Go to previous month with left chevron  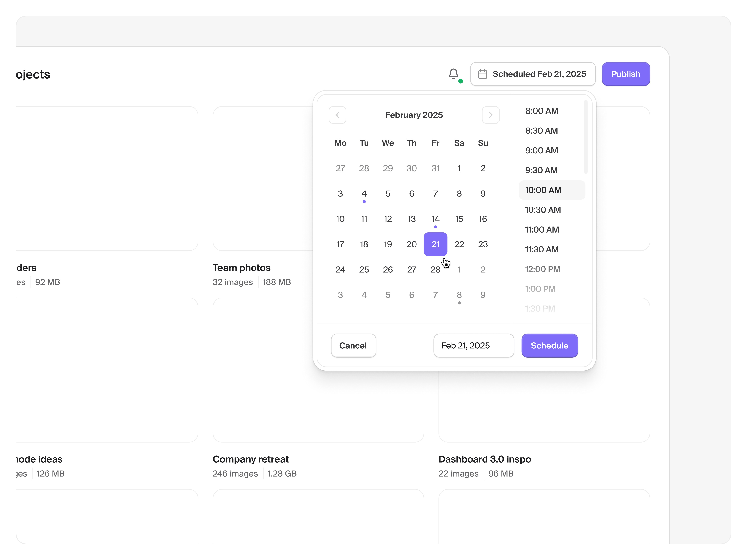(x=337, y=115)
